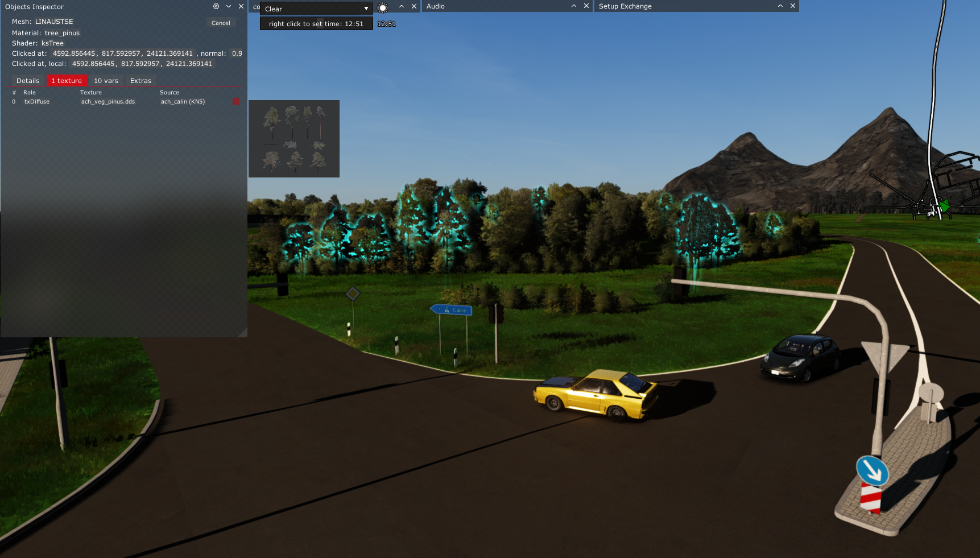Image resolution: width=980 pixels, height=558 pixels.
Task: Click the ach_veg_pinus.dds texture name
Action: (x=108, y=102)
